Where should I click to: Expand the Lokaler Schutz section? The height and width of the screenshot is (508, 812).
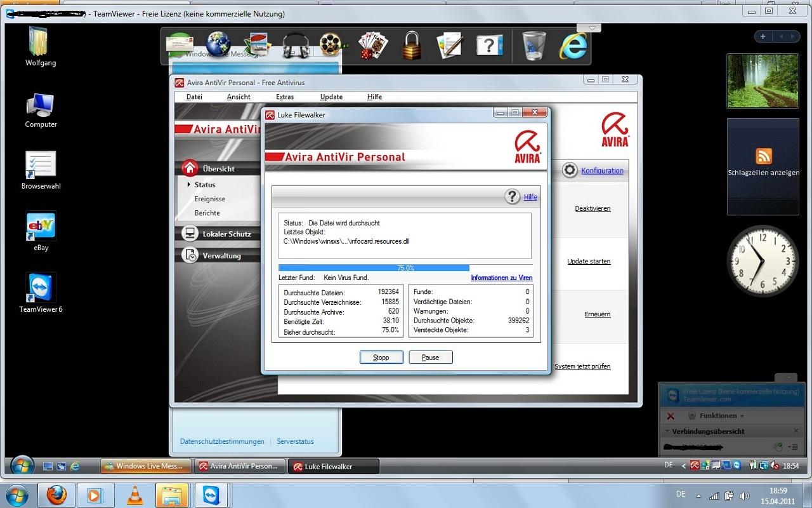219,234
